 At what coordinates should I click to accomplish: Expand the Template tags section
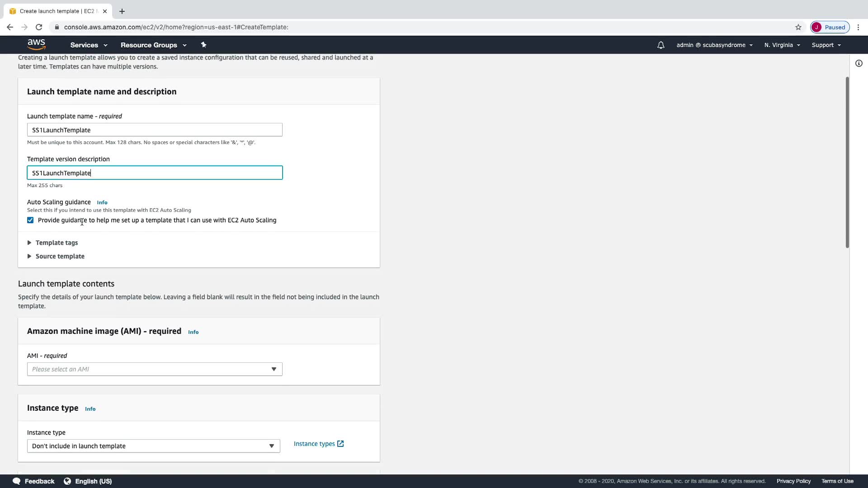[x=57, y=243]
